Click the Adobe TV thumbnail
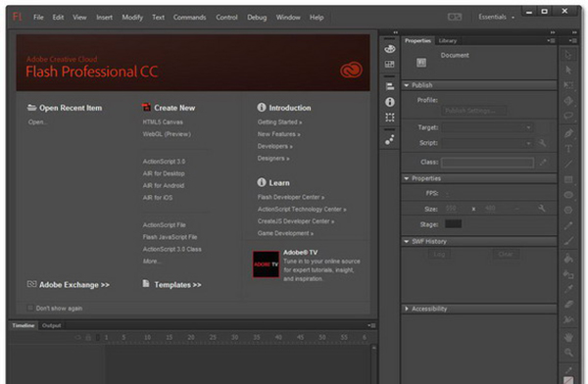Screen dimensions: 588x384 (x=266, y=264)
